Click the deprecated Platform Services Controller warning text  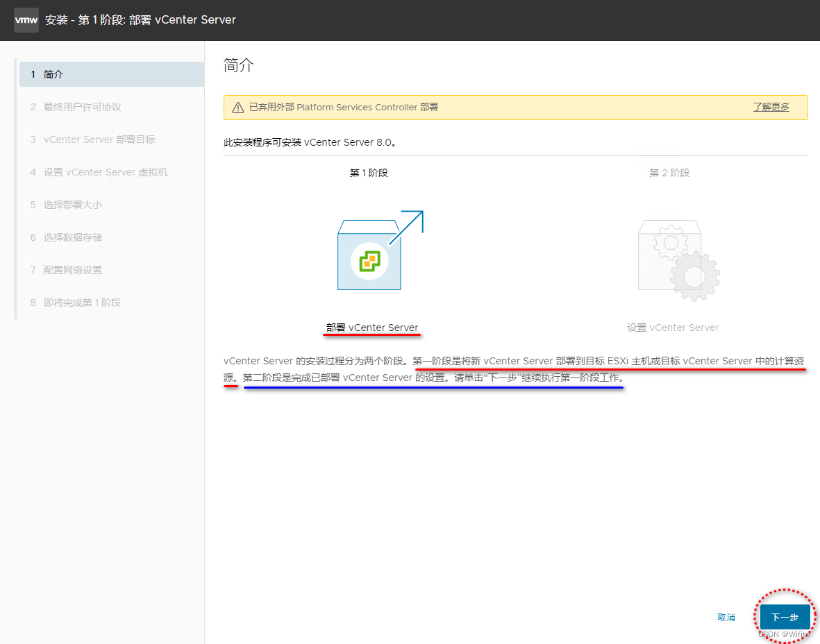(x=344, y=107)
